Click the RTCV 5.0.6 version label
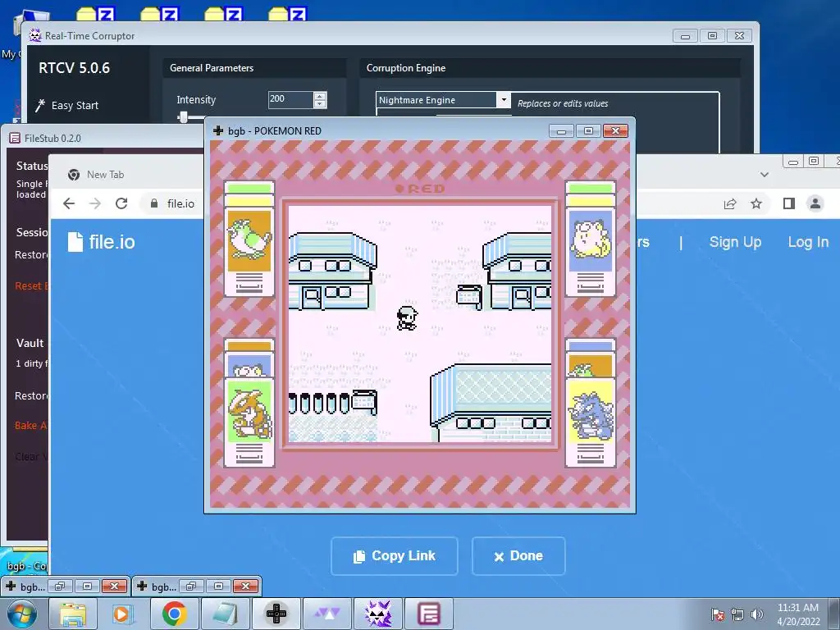Screen dimensions: 840x630 [x=74, y=68]
